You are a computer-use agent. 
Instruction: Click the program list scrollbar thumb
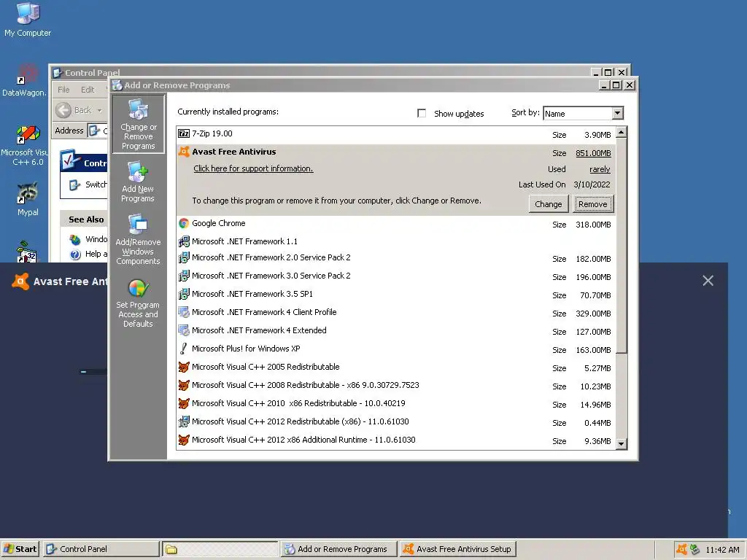[x=622, y=245]
